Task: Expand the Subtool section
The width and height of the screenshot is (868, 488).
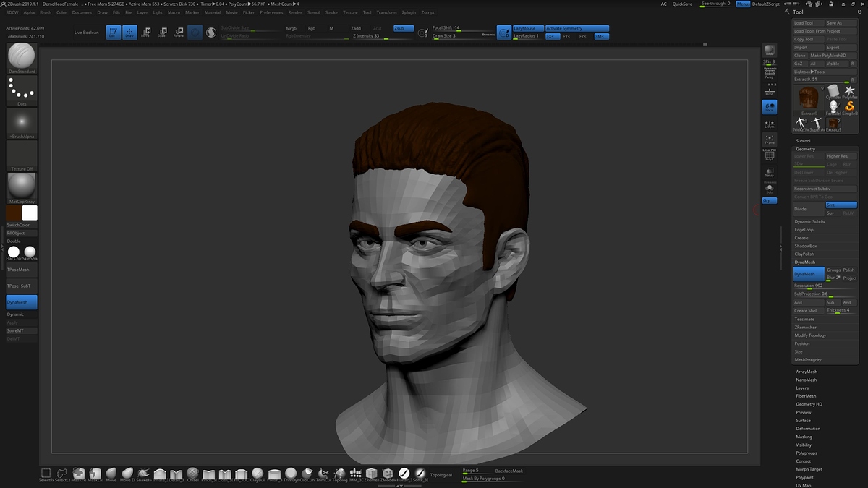Action: tap(803, 140)
